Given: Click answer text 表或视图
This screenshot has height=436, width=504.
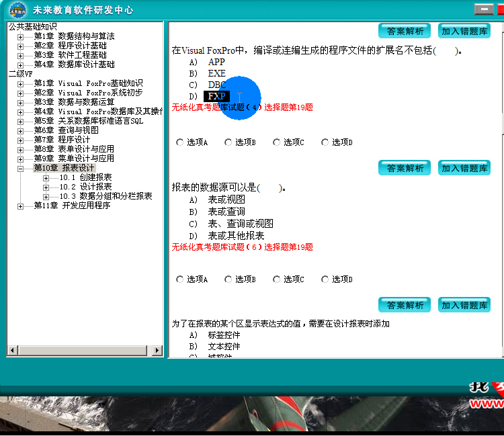Looking at the screenshot, I should click(226, 200).
